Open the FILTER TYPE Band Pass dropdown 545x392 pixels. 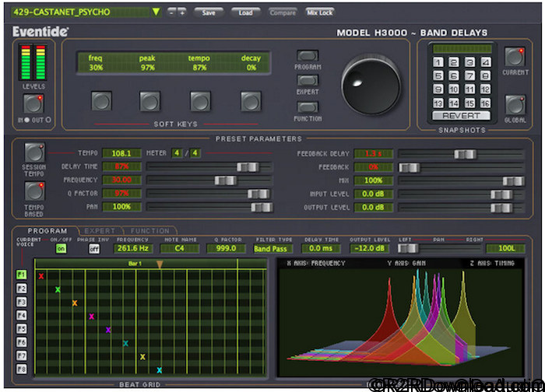click(272, 249)
